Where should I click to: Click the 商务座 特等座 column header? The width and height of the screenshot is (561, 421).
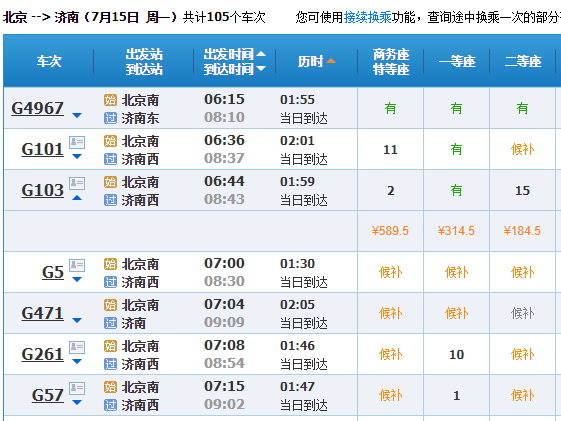click(391, 62)
